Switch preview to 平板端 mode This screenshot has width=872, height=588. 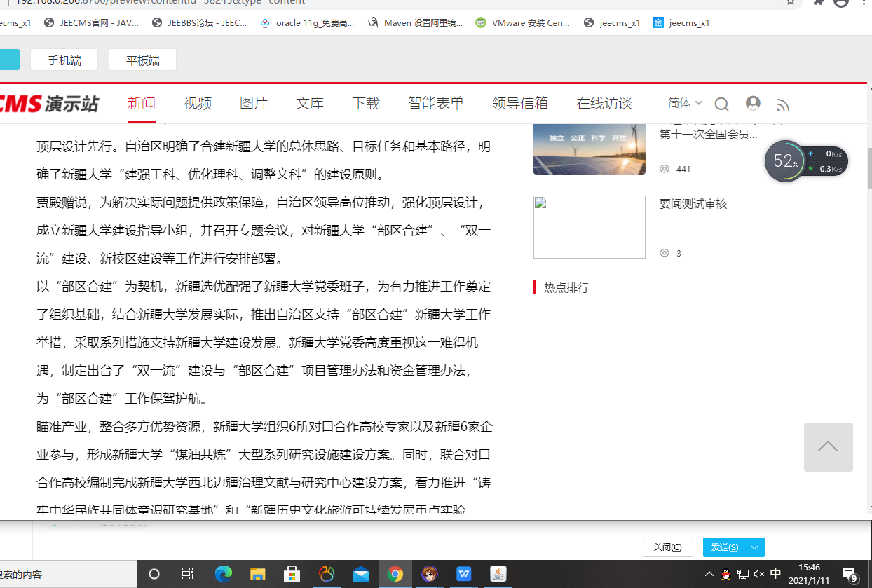[142, 60]
